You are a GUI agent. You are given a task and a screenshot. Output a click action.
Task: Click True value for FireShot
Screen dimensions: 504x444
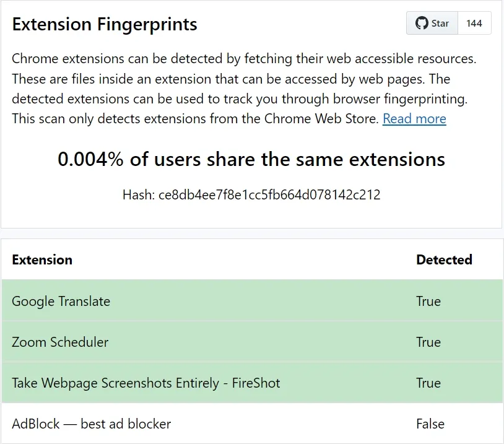coord(428,383)
